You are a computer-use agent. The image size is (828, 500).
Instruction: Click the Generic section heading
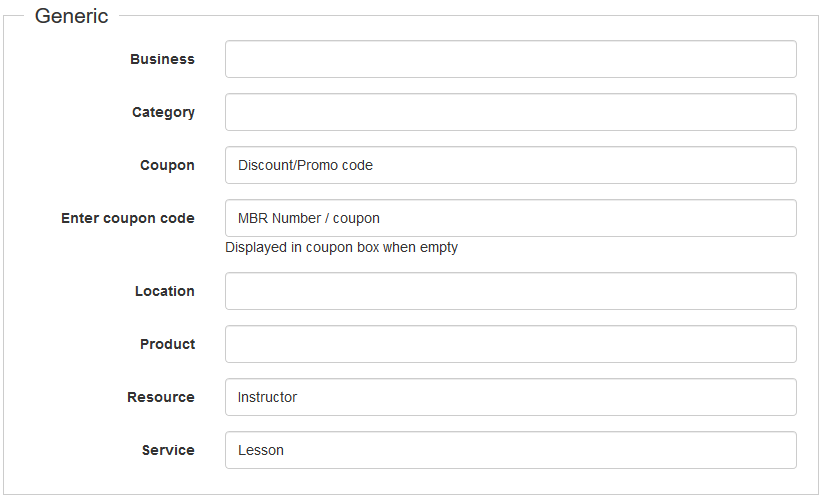click(72, 16)
